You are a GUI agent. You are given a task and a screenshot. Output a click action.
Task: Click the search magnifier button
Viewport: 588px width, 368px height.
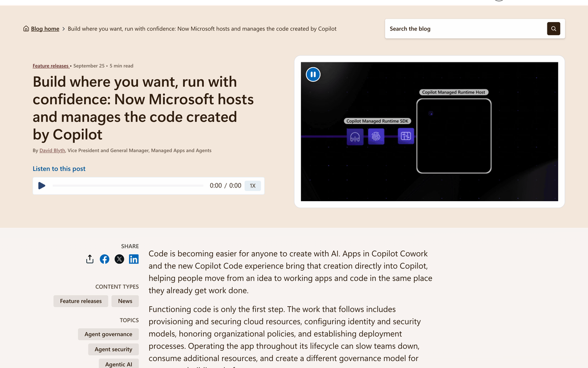[553, 28]
